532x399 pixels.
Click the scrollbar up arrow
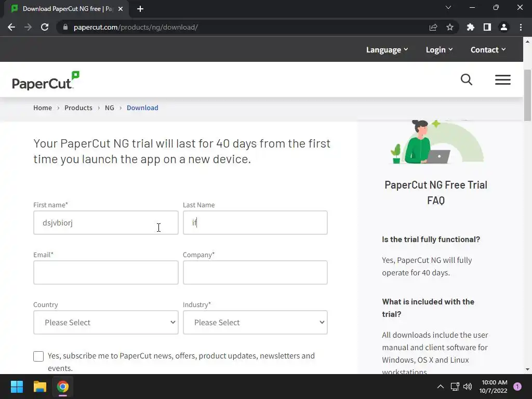click(x=528, y=42)
